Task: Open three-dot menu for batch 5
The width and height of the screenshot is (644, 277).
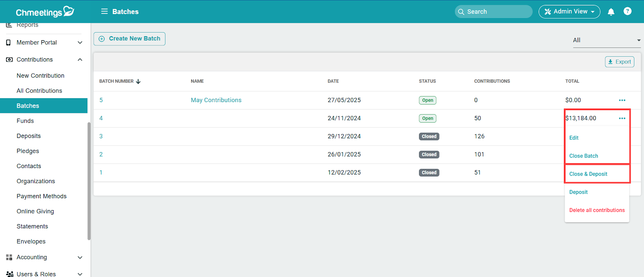Action: pos(622,100)
